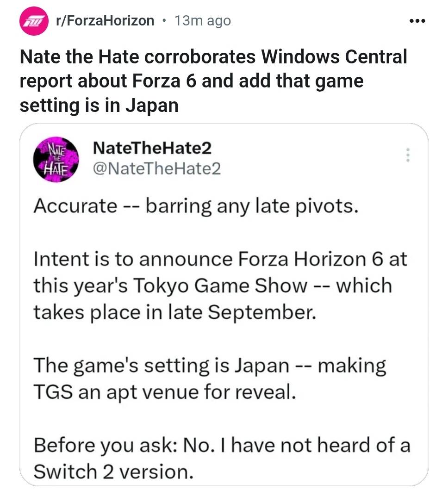448x490 pixels.
Task: Click the @NateTheHate2 handle
Action: click(157, 169)
